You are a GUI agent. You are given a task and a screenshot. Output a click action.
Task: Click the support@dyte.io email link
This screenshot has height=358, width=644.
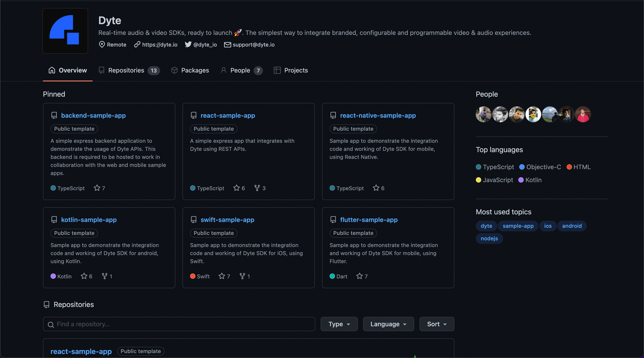pos(253,44)
